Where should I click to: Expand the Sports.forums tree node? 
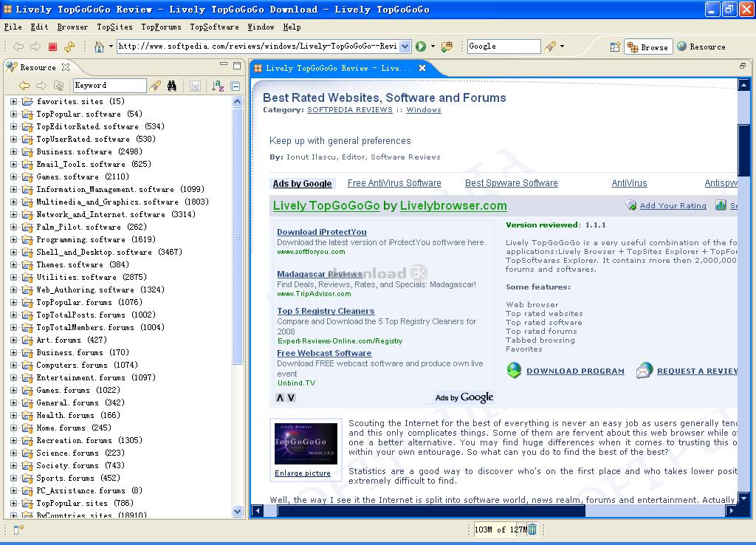tap(13, 478)
